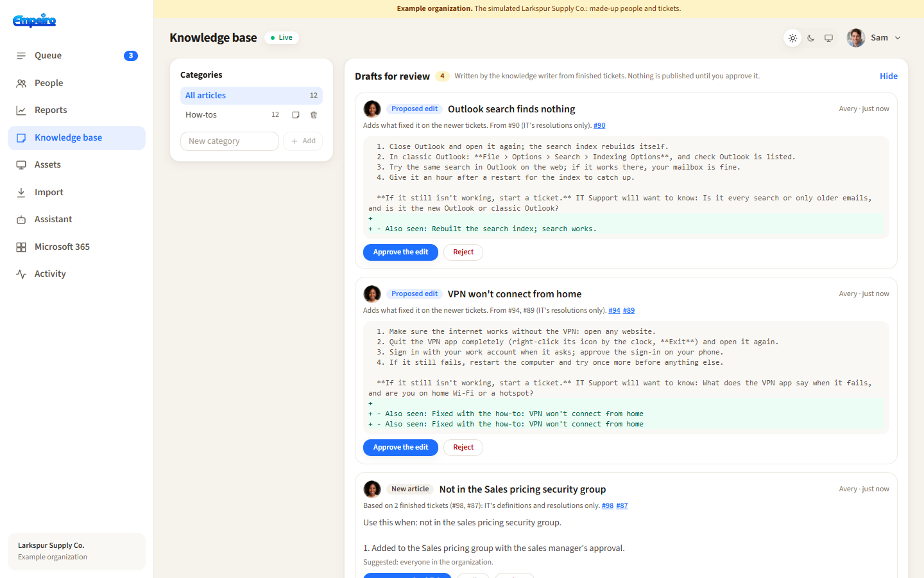Click the Import download arrow icon
Image resolution: width=924 pixels, height=578 pixels.
point(21,192)
